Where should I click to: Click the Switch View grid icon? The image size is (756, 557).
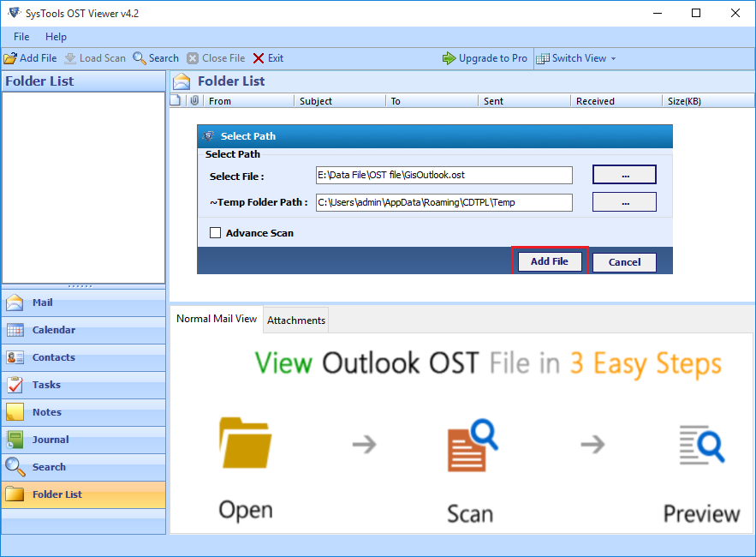point(543,58)
